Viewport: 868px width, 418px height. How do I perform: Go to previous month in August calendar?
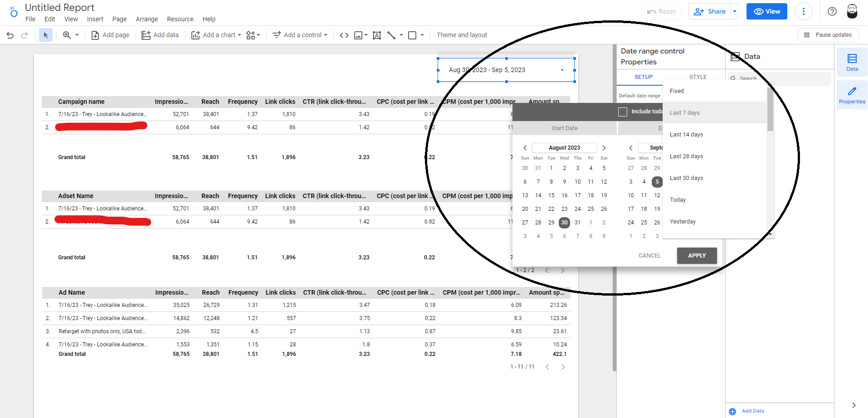click(525, 148)
